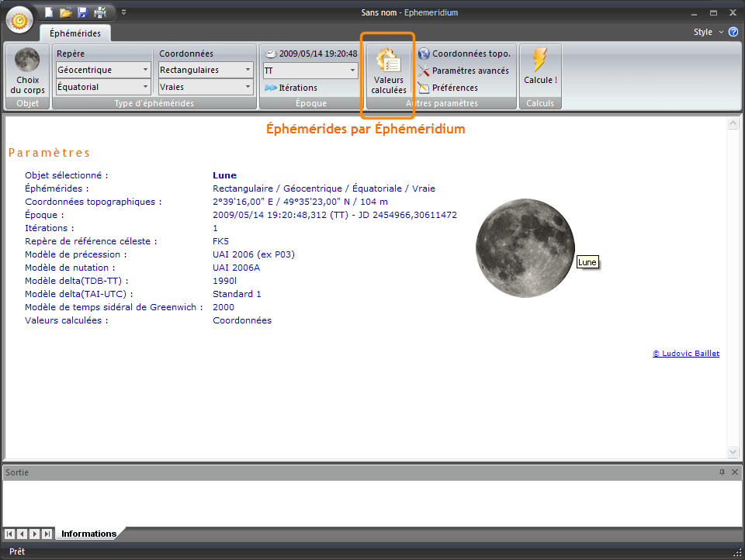Click the save floppy disk icon
Image resolution: width=745 pixels, height=560 pixels.
point(83,12)
